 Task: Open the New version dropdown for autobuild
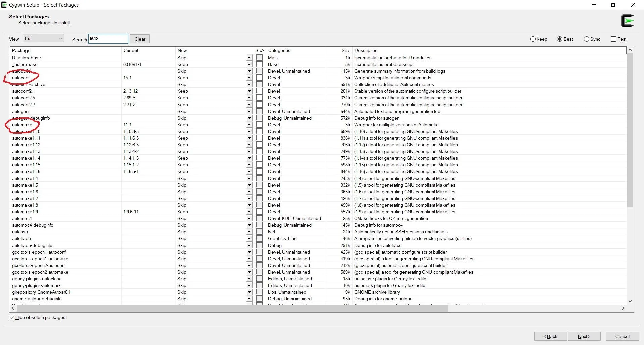249,71
